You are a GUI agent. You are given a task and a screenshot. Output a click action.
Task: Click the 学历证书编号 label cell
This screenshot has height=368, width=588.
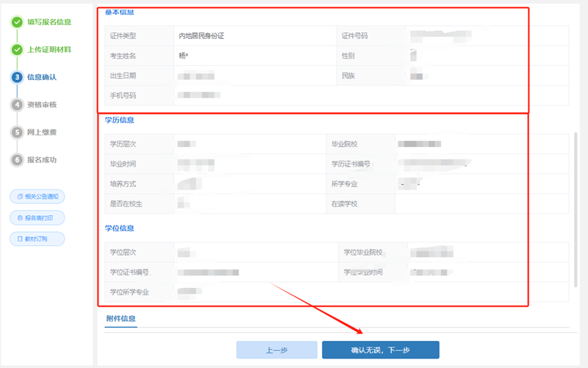361,164
